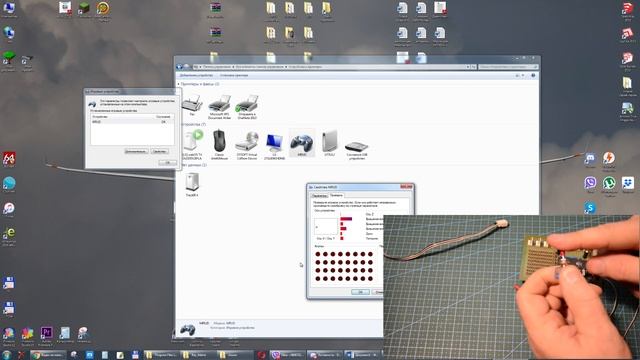This screenshot has width=640, height=360.
Task: Click Properties button in Game Controllers dialog
Action: click(x=160, y=151)
